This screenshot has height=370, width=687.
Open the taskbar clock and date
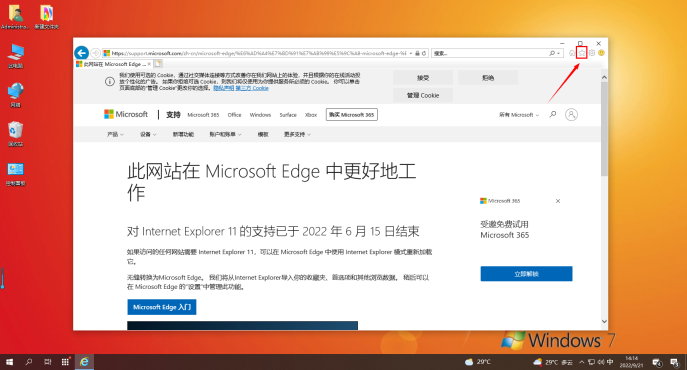point(632,362)
